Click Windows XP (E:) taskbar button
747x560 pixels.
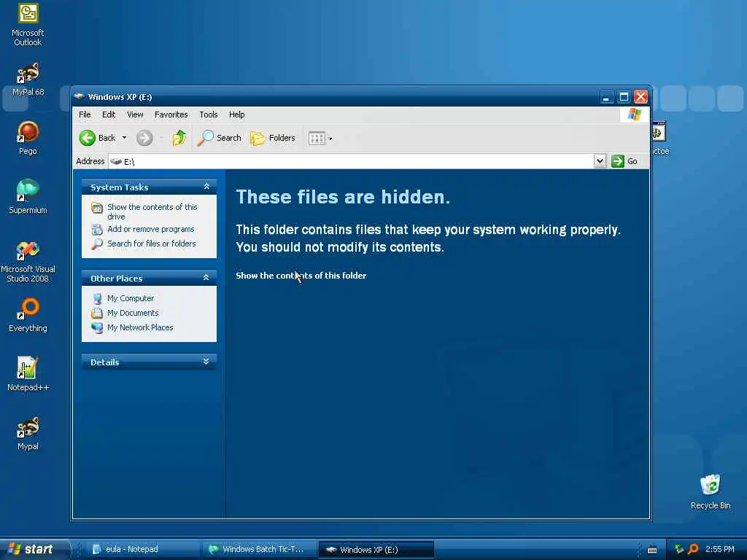[x=376, y=550]
